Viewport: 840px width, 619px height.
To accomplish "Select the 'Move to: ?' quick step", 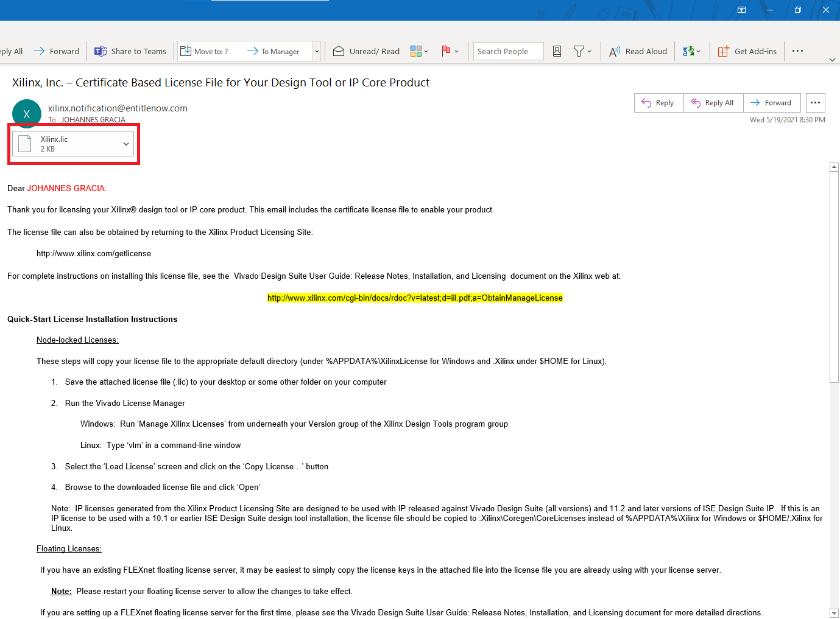I will [x=205, y=51].
